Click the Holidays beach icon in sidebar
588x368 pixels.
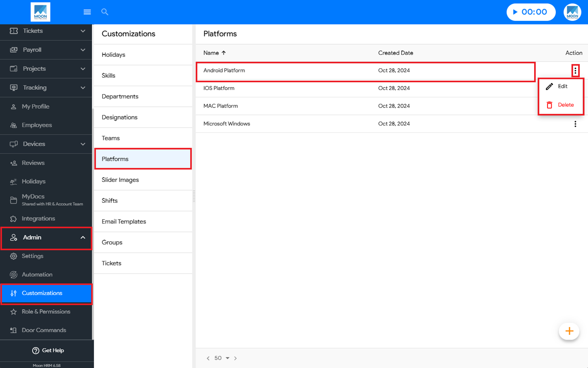click(x=13, y=182)
